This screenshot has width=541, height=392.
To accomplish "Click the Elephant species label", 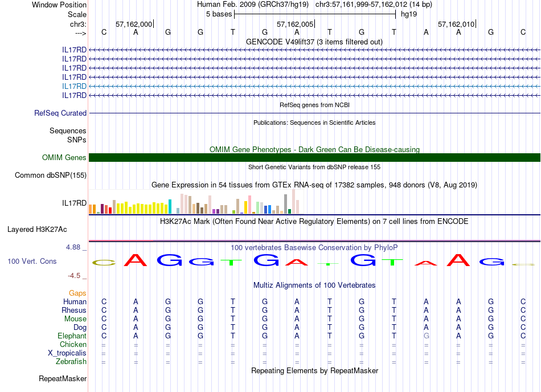I will pyautogui.click(x=72, y=336).
